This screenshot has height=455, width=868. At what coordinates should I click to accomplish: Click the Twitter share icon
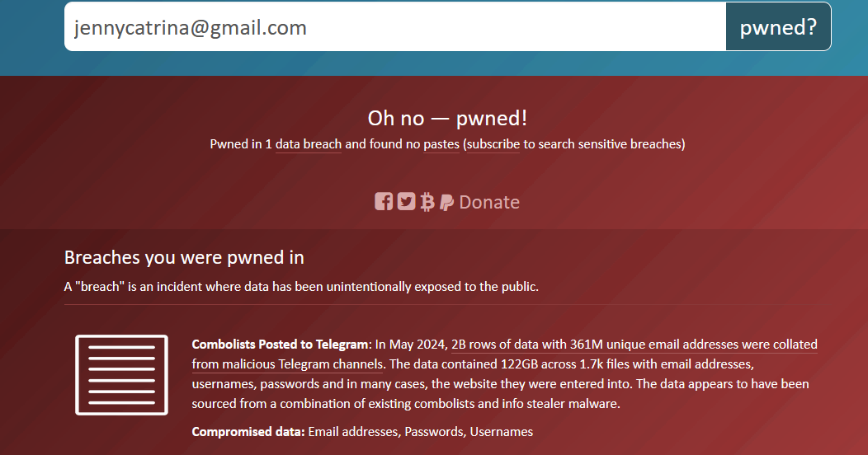(x=406, y=201)
